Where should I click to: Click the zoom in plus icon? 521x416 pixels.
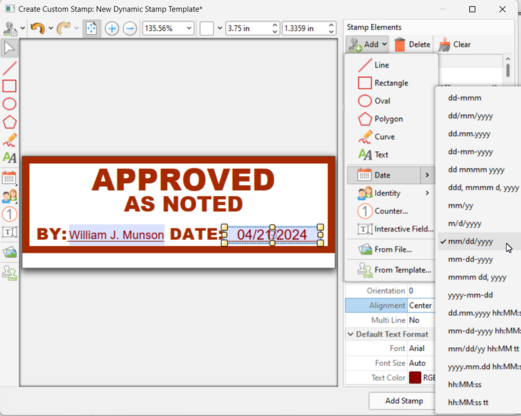point(112,28)
